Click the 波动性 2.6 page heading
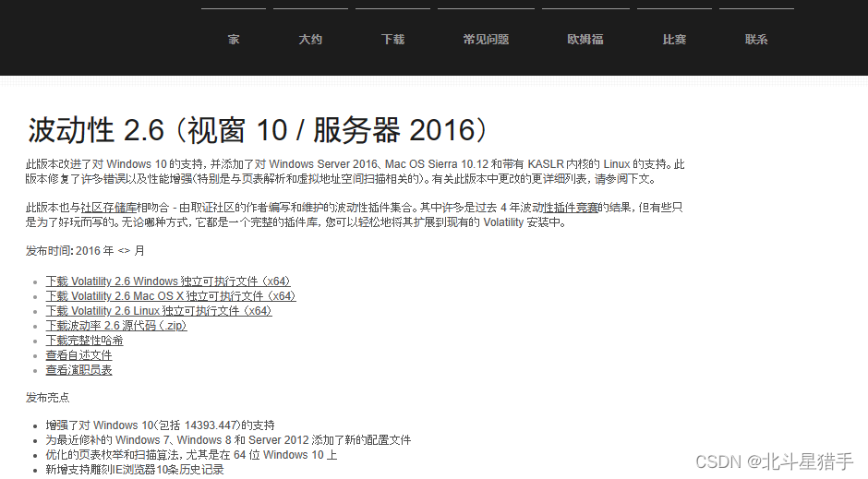Image resolution: width=868 pixels, height=479 pixels. (x=259, y=130)
